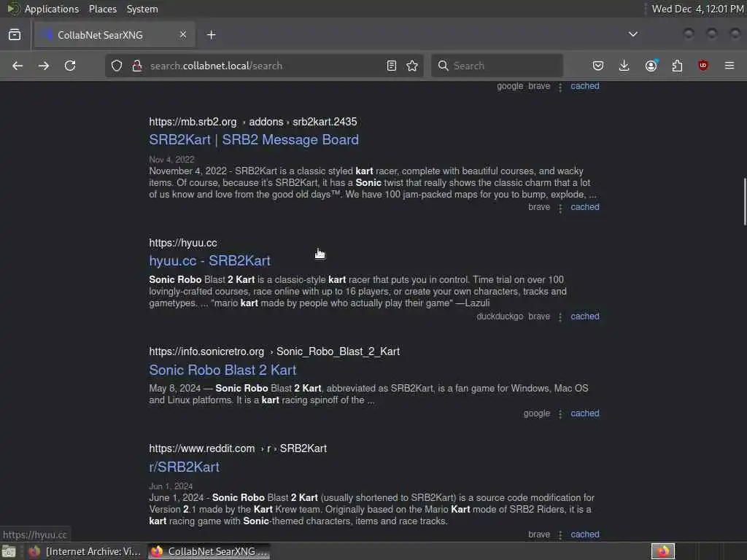Click the https://hyuu.cc result URL
Image resolution: width=747 pixels, height=560 pixels.
point(183,243)
